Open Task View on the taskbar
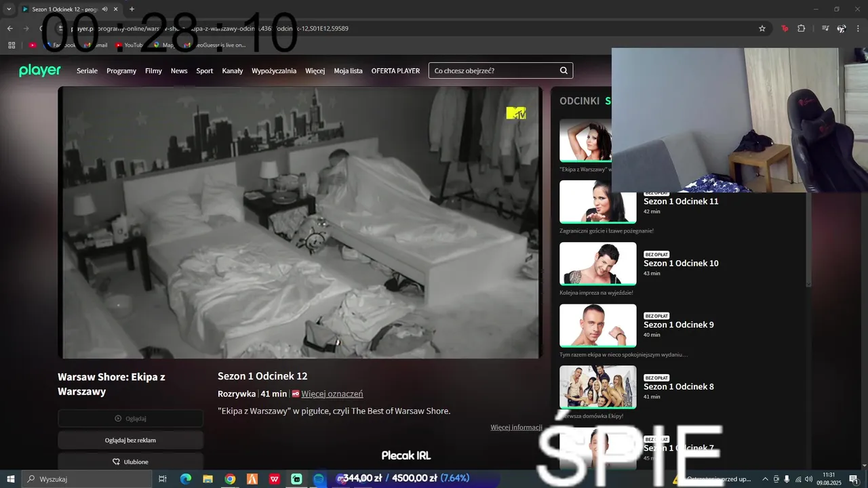Viewport: 868px width, 488px height. point(163,479)
